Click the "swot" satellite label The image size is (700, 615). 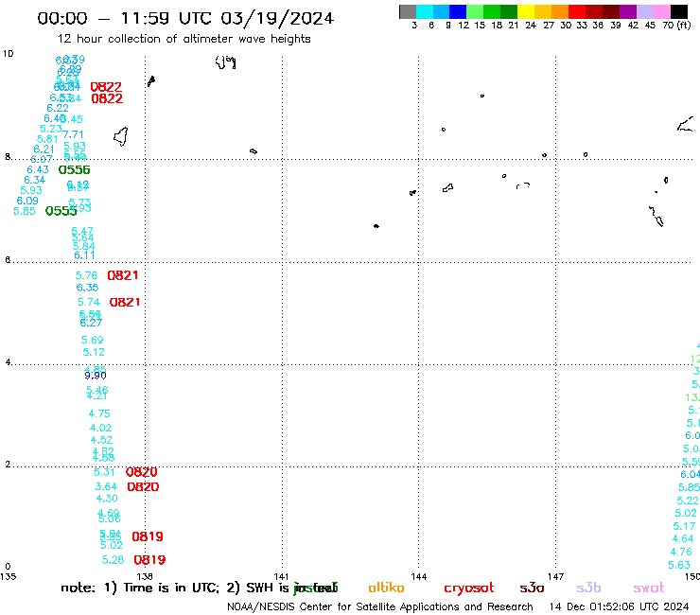coord(648,589)
